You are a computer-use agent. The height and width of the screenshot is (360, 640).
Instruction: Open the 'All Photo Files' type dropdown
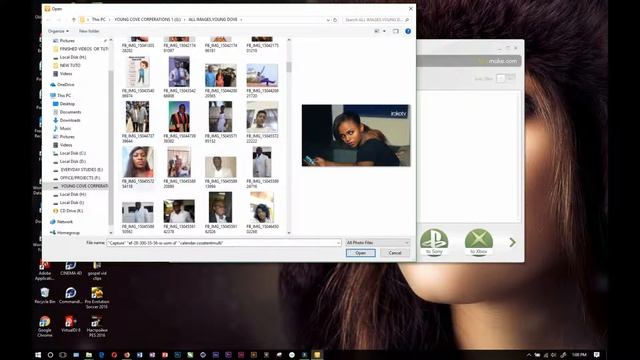pos(377,242)
